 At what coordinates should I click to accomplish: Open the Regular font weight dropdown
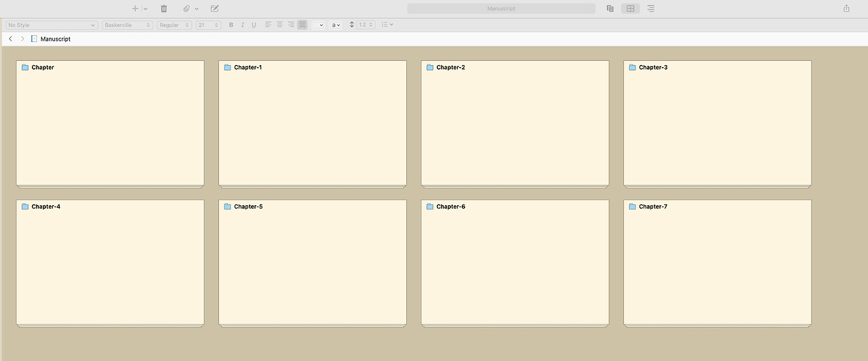click(x=174, y=25)
